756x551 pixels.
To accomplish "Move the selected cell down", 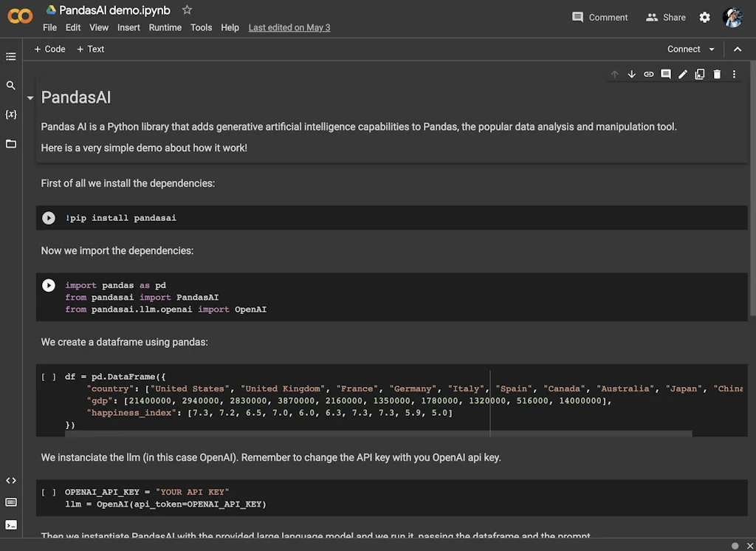I will [631, 74].
